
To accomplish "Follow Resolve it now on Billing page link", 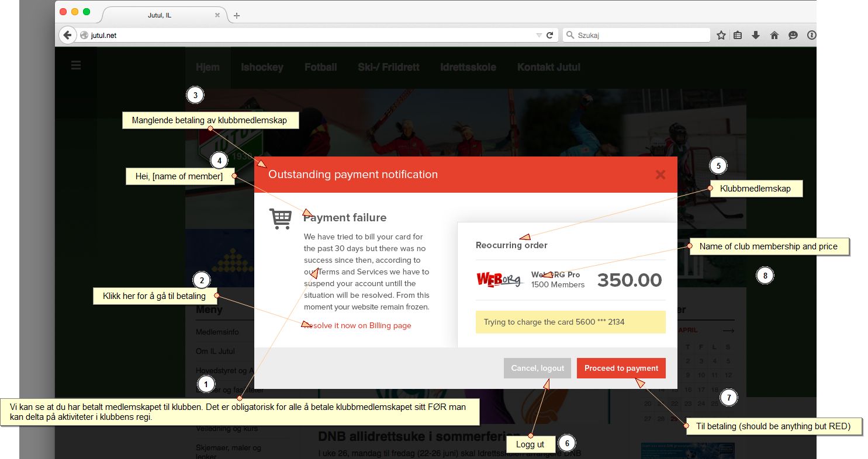I will click(357, 325).
